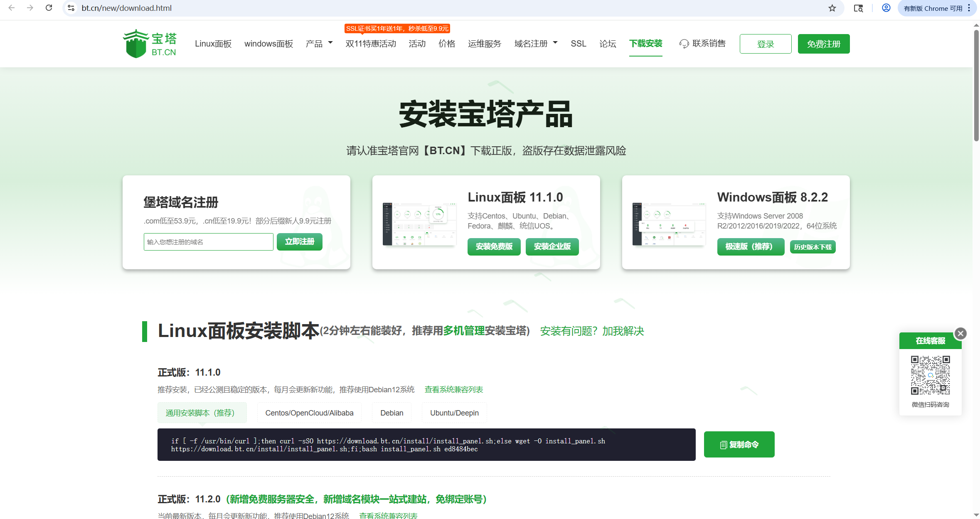Click the 安装免费版 button
Screen dimensions: 980x519
click(x=494, y=246)
